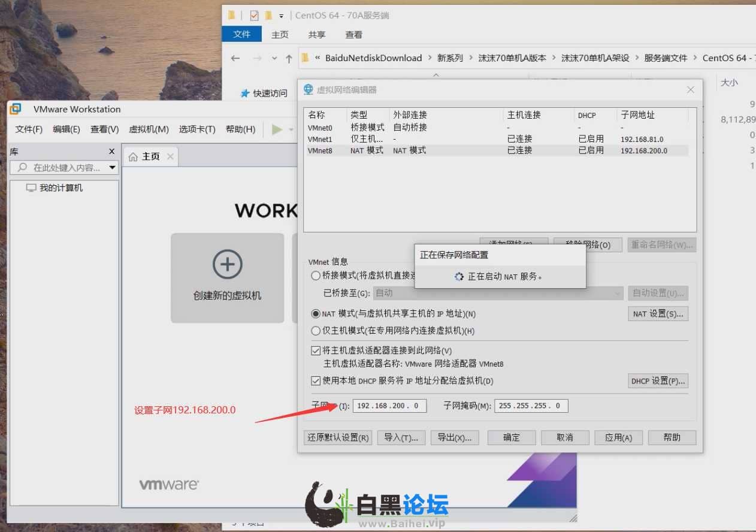Screen dimensions: 756x532
Task: Select 桥接模式 radio button
Action: pos(316,276)
